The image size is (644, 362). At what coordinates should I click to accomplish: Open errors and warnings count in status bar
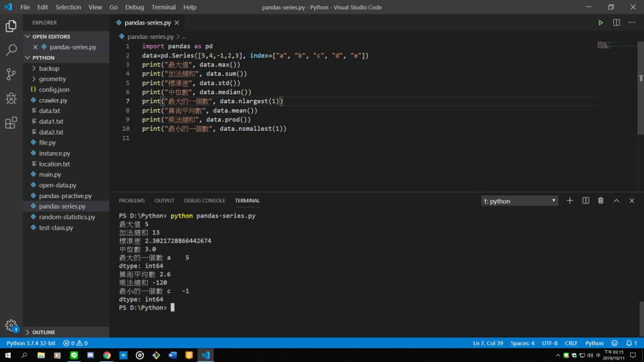(75, 343)
